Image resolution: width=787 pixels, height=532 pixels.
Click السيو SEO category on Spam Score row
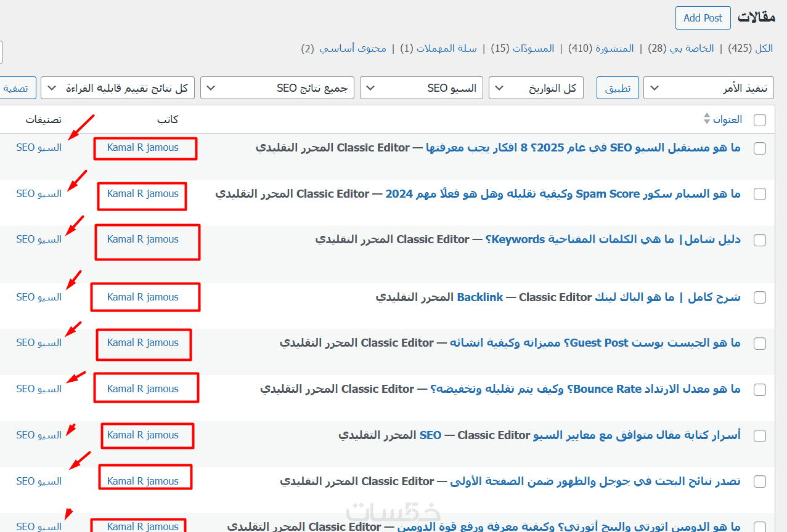pyautogui.click(x=39, y=194)
